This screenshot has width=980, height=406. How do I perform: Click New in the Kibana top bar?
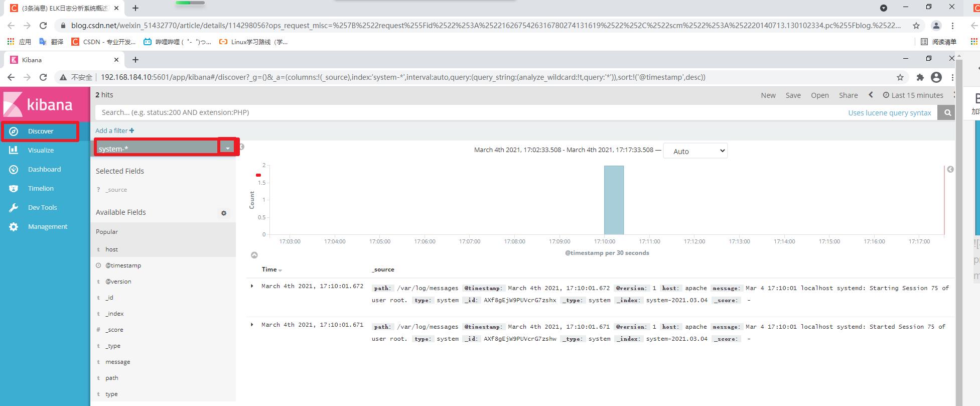pyautogui.click(x=768, y=95)
